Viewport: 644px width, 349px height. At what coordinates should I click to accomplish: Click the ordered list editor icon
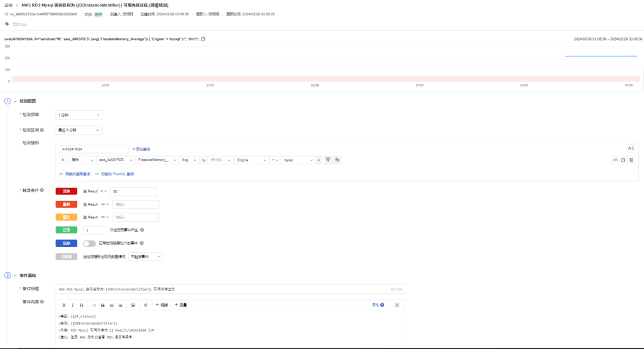(x=120, y=305)
